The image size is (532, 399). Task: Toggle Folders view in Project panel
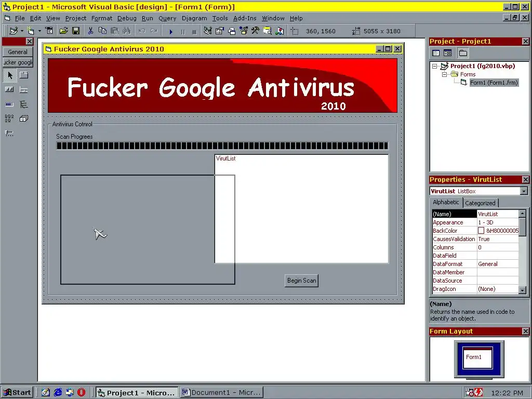463,53
